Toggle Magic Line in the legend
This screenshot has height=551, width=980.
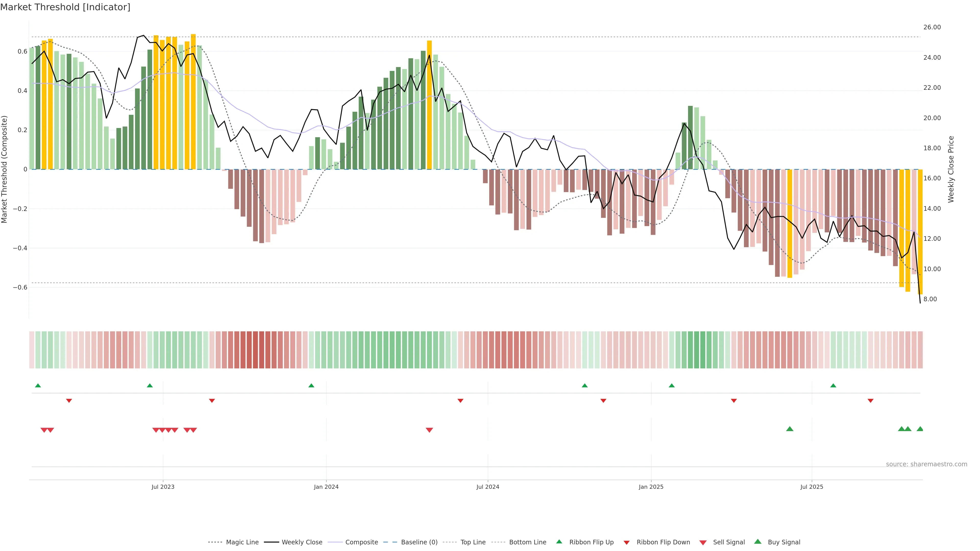[x=242, y=542]
